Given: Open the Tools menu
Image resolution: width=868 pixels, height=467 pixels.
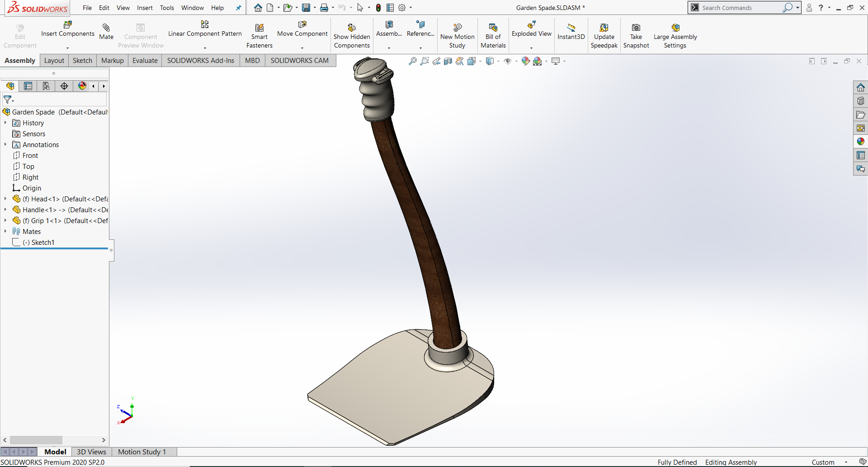Looking at the screenshot, I should point(167,8).
